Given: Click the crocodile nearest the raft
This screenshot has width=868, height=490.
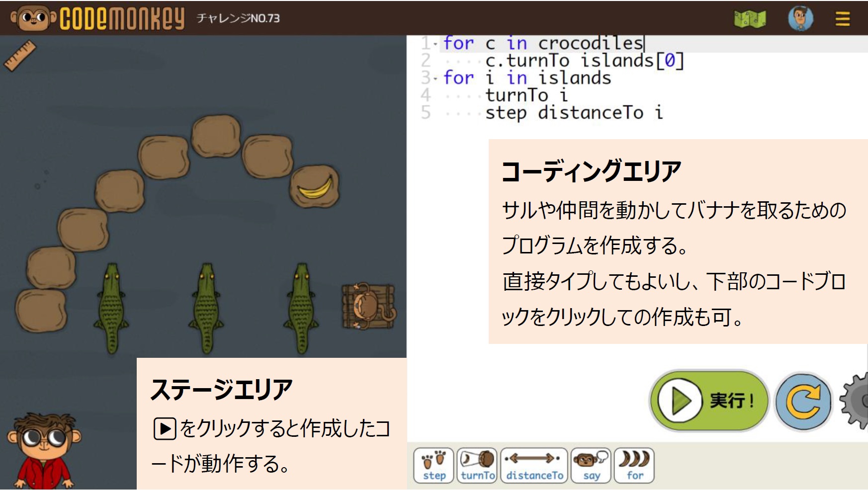Looking at the screenshot, I should click(301, 308).
